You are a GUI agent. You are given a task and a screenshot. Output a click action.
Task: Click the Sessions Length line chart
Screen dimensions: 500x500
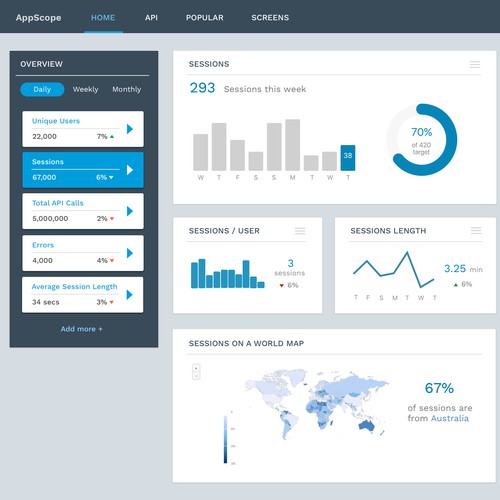click(x=394, y=270)
